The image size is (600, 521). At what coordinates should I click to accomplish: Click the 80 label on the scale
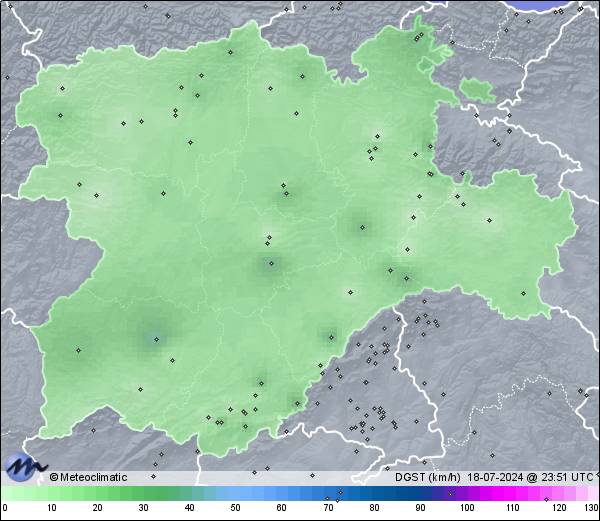(374, 508)
